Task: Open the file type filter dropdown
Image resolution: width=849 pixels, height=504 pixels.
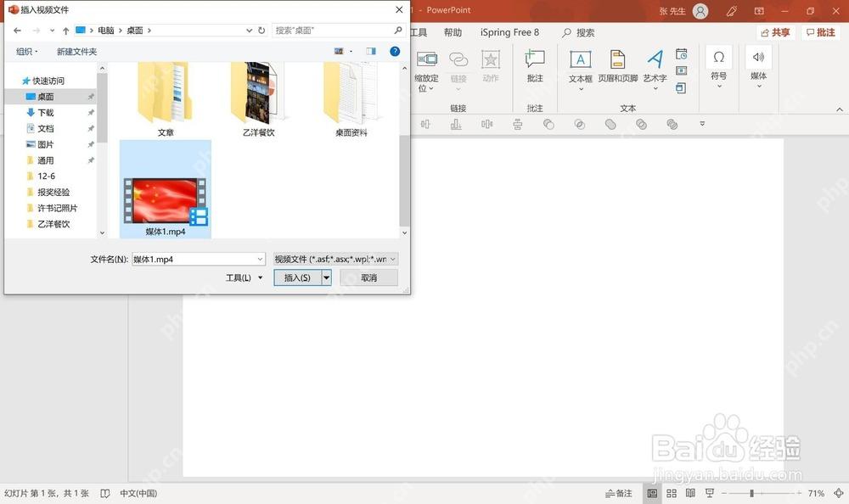Action: (x=393, y=260)
